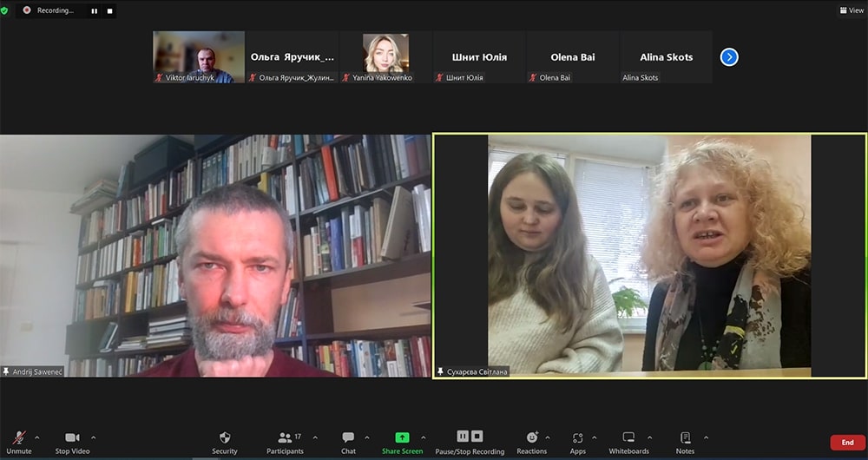Expand share options arrow beside Share Screen
This screenshot has height=460, width=868.
click(x=424, y=437)
